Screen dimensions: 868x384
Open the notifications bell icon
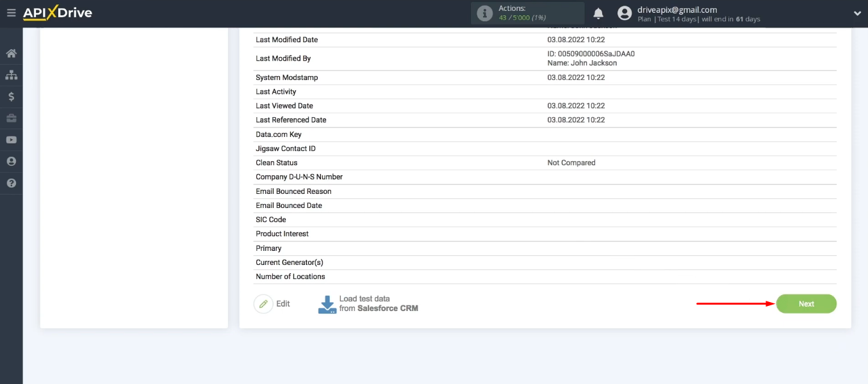tap(598, 13)
